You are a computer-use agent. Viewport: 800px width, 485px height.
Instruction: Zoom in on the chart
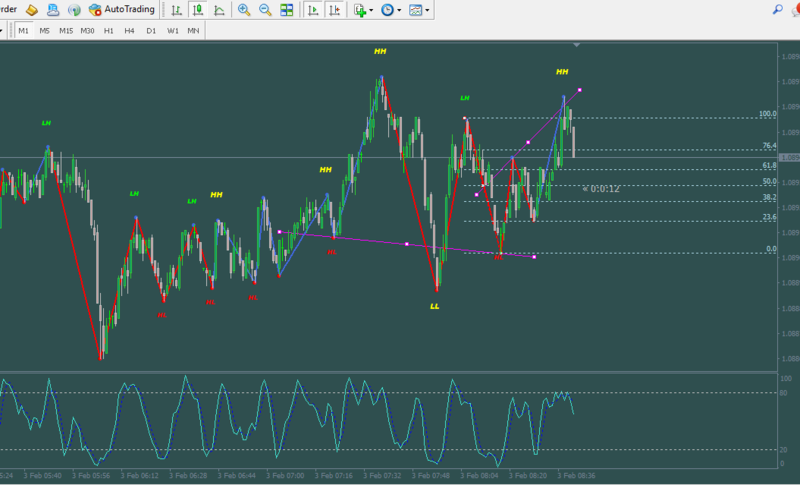(x=244, y=10)
